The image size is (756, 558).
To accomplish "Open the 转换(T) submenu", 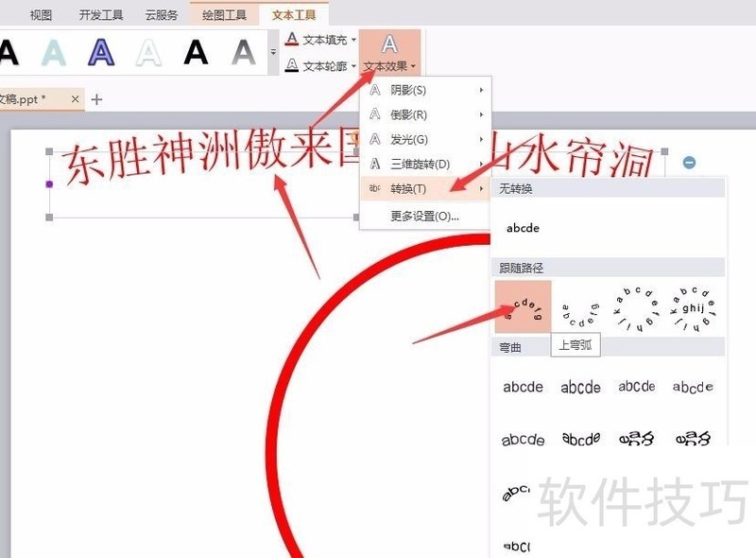I will (425, 189).
